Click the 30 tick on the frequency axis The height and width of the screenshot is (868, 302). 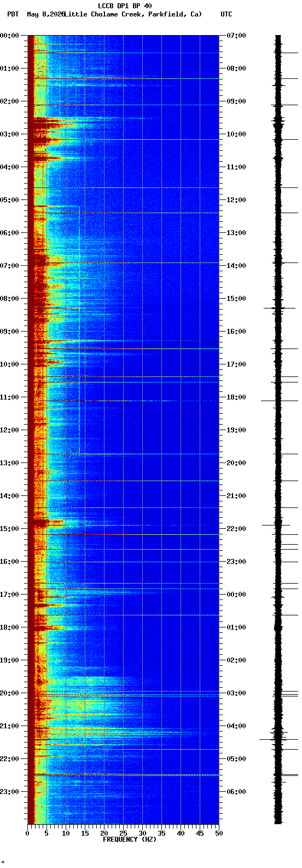click(x=142, y=833)
